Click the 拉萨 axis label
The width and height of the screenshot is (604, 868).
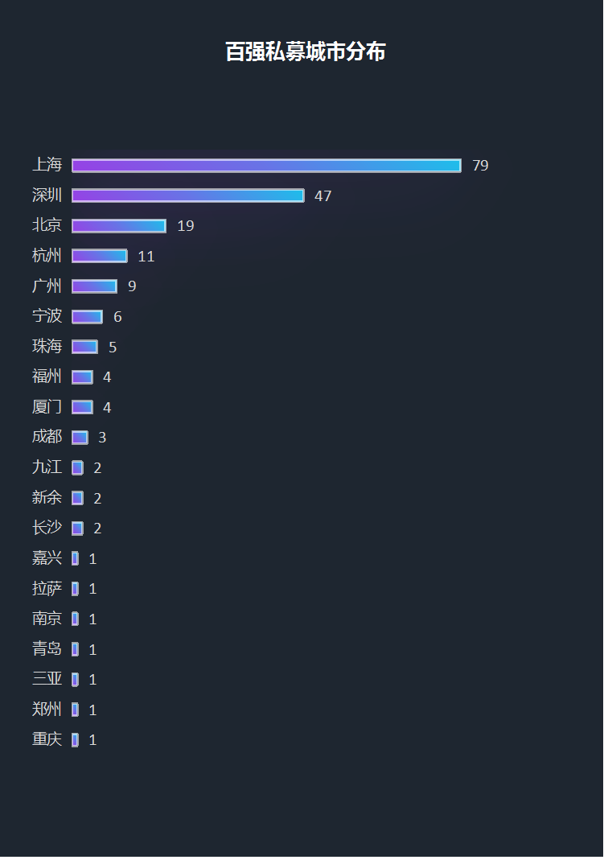click(x=47, y=588)
